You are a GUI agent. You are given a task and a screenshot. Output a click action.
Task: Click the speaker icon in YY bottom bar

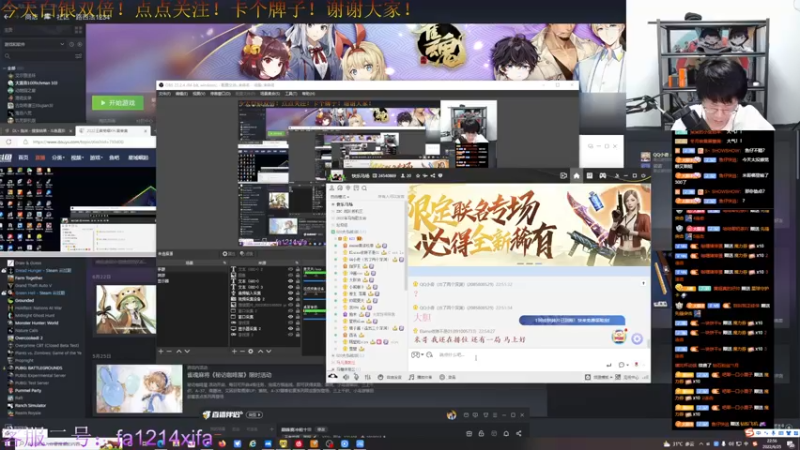coord(346,377)
